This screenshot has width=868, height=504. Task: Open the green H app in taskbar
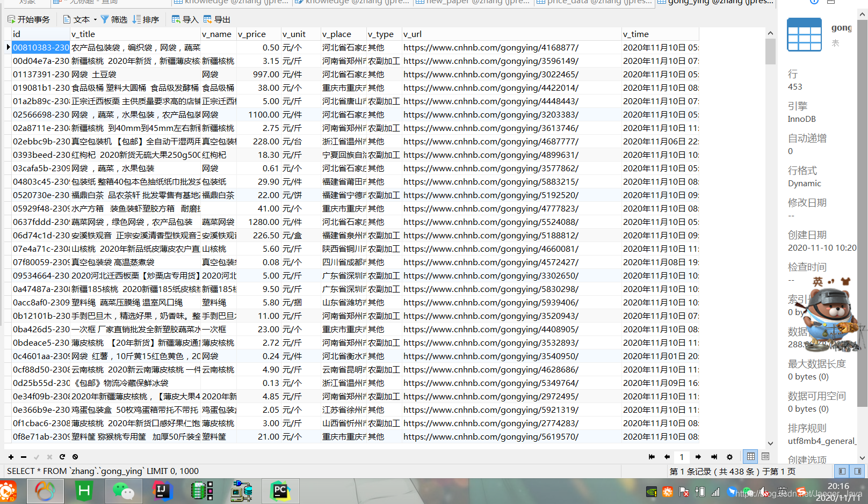pyautogui.click(x=84, y=491)
